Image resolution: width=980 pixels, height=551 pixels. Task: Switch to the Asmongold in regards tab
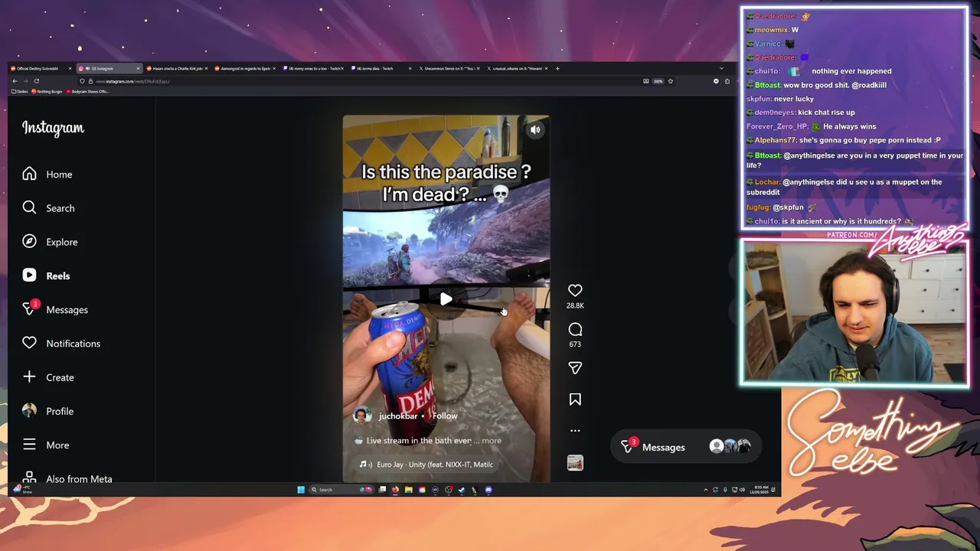click(243, 69)
